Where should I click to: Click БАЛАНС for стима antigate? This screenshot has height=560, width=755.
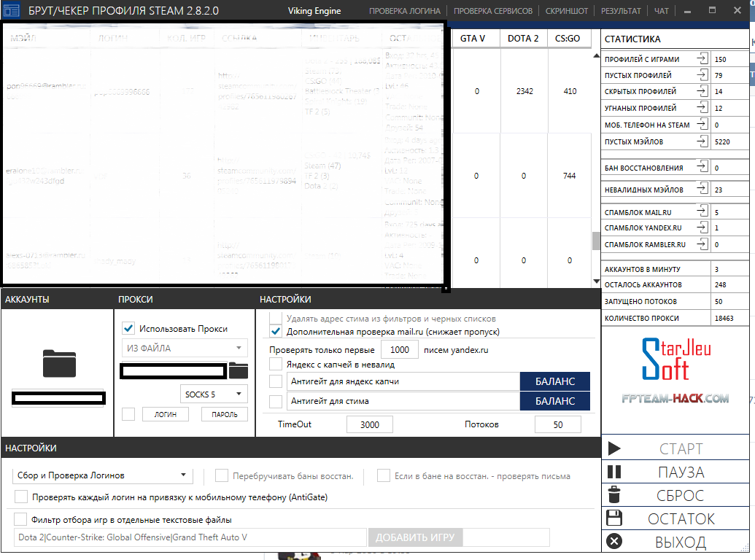pos(554,401)
